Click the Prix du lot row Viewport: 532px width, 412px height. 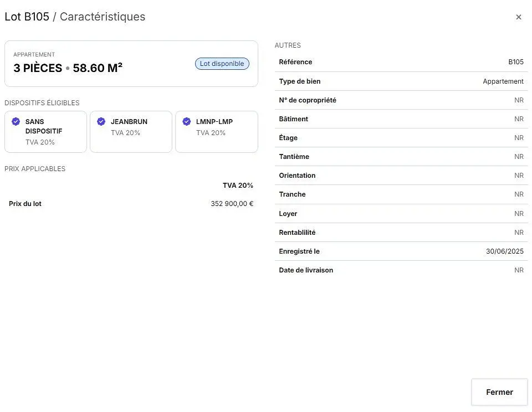coord(131,204)
